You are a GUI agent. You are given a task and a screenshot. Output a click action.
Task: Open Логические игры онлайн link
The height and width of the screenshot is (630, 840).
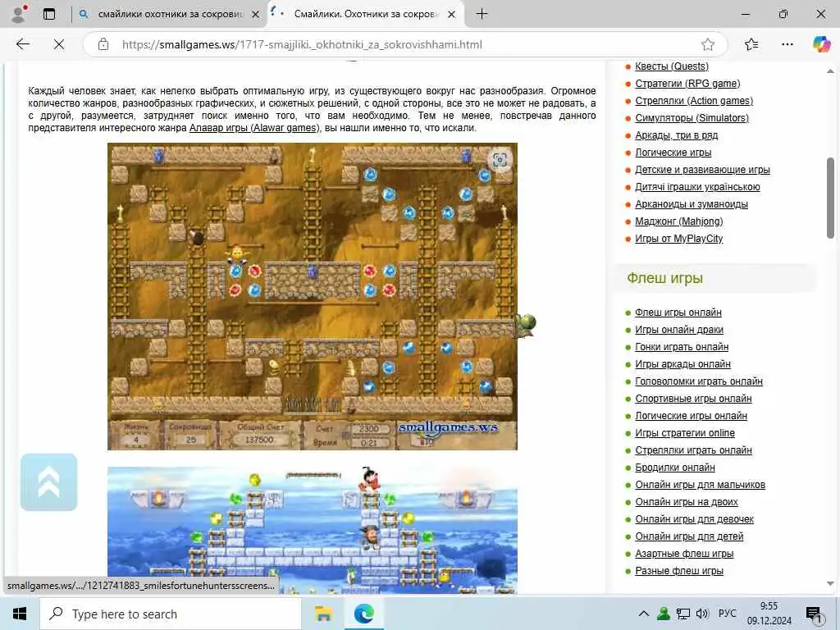pyautogui.click(x=691, y=416)
